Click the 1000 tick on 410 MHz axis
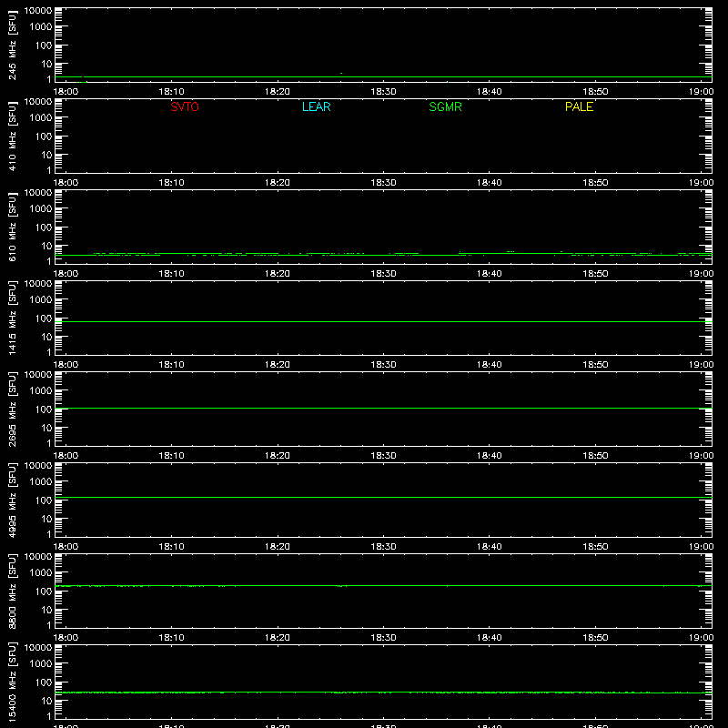728x728 pixels. pos(41,118)
